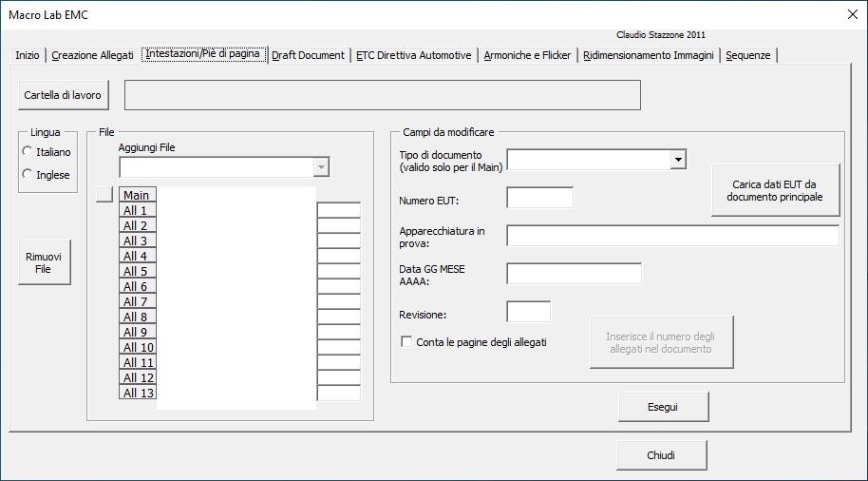868x481 pixels.
Task: Click the Cartella di lavoro button
Action: click(63, 95)
